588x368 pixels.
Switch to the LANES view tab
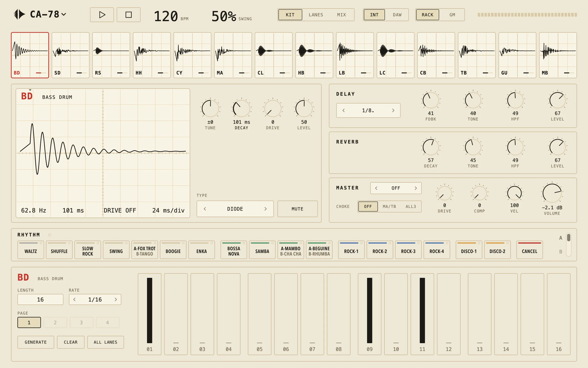pyautogui.click(x=316, y=14)
